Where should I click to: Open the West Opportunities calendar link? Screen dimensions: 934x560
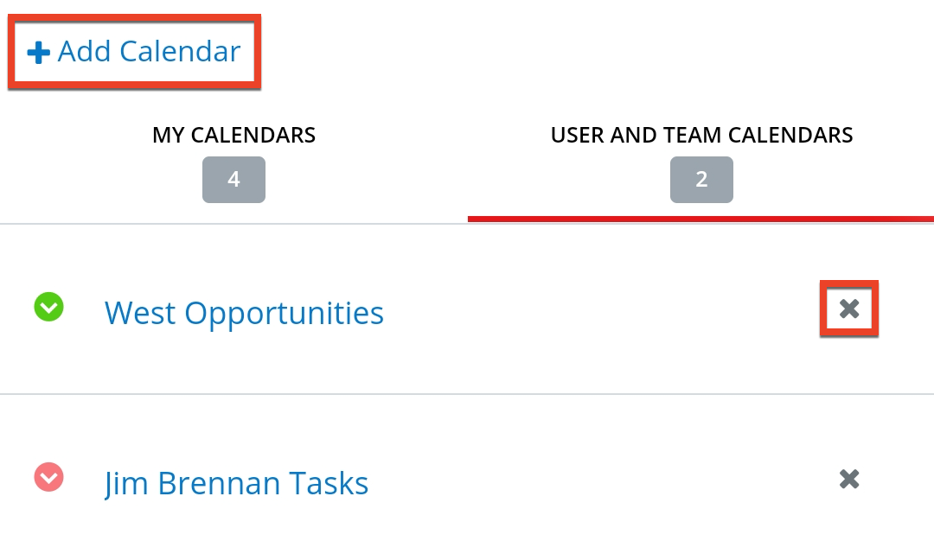pos(244,313)
